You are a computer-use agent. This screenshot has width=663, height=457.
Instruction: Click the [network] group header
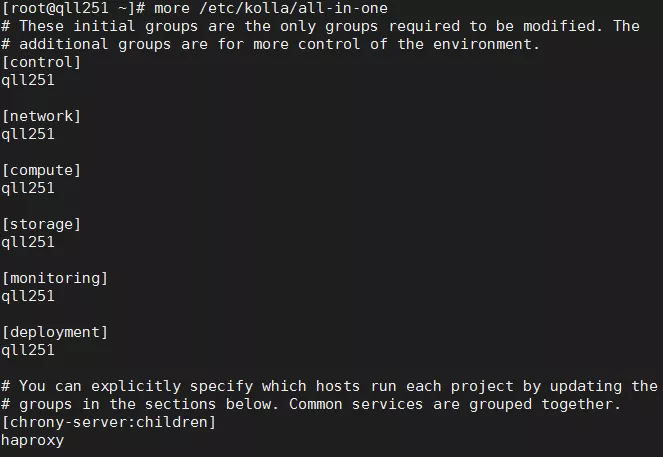pyautogui.click(x=41, y=116)
